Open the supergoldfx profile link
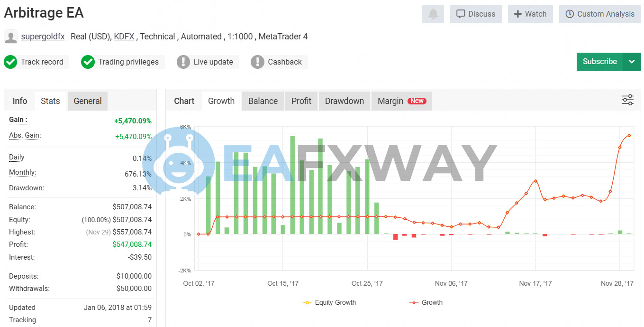644x327 pixels. point(43,36)
